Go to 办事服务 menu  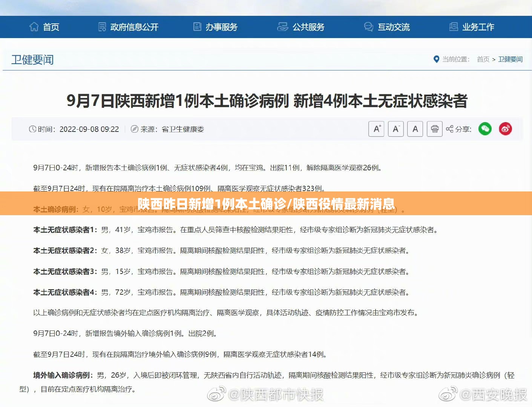point(221,27)
